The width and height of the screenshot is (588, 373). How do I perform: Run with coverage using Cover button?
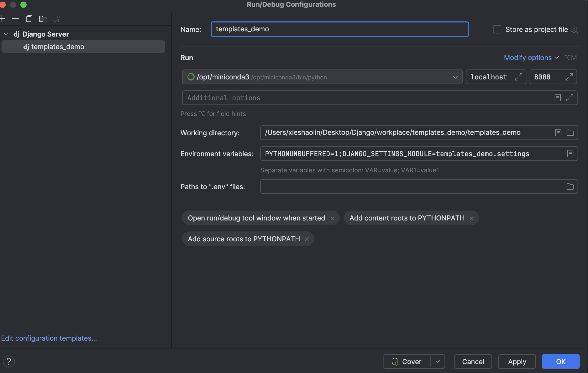(407, 362)
